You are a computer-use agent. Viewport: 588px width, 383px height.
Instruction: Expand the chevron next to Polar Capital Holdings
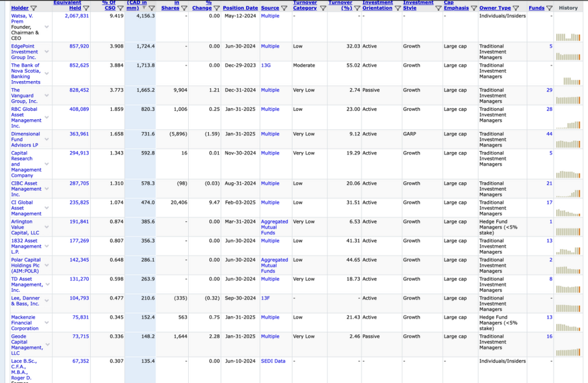point(46,266)
